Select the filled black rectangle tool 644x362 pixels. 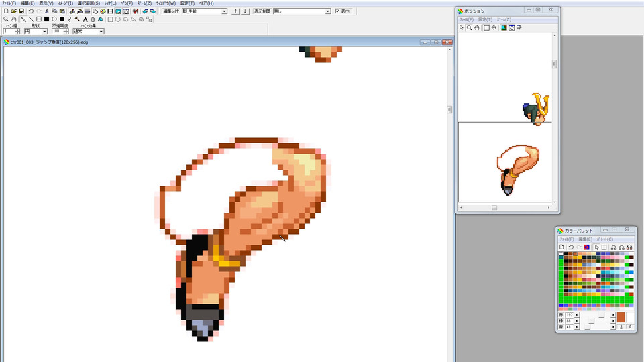46,19
